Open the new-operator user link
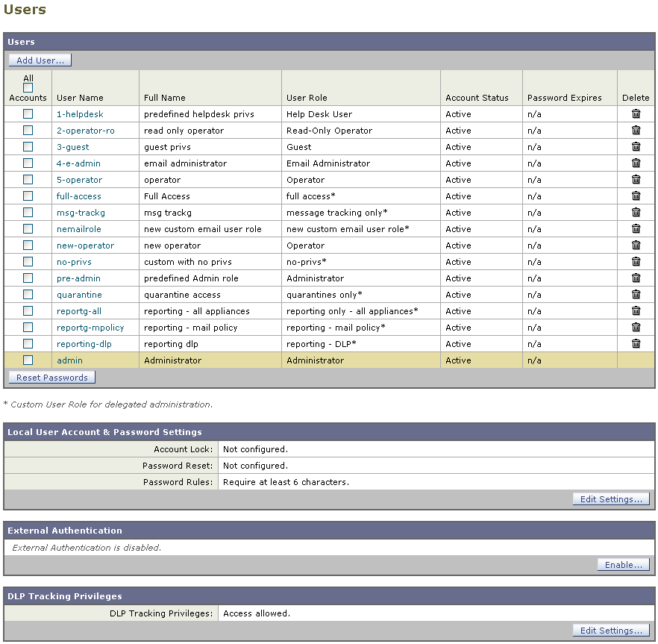This screenshot has height=644, width=658. pyautogui.click(x=85, y=246)
